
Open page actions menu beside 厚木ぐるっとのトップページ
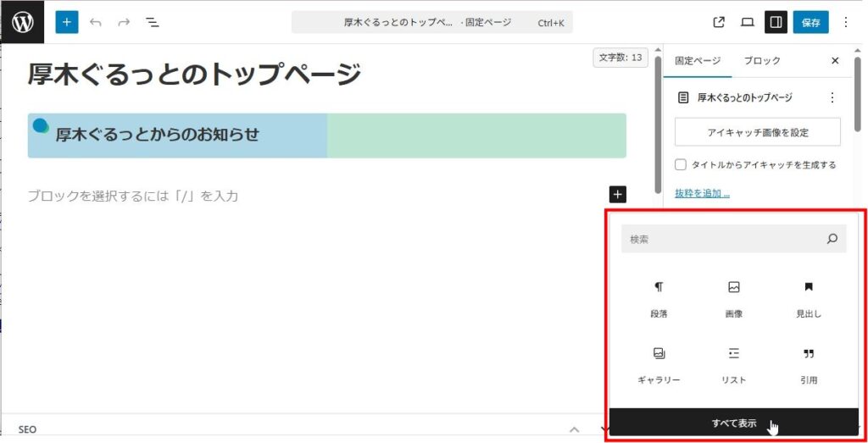832,97
